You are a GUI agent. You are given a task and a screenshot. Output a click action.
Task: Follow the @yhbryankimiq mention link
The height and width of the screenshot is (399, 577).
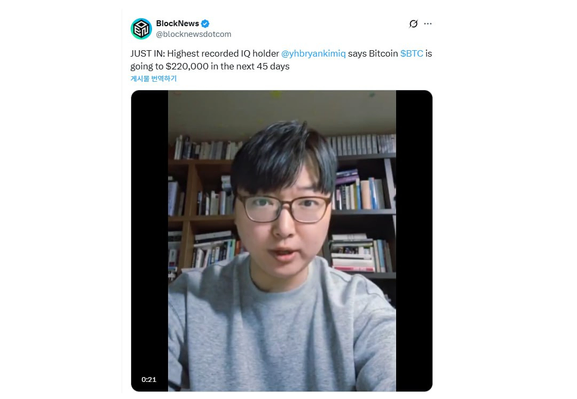(314, 54)
